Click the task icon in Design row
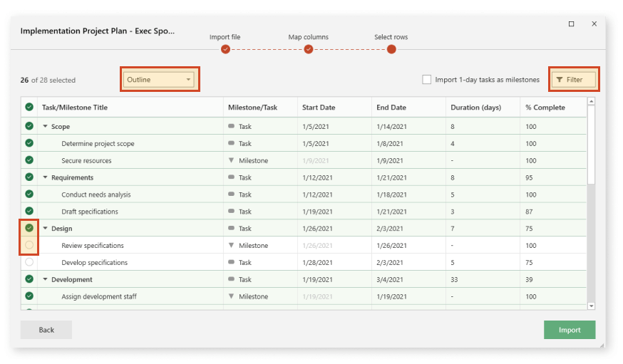Viewport: 623px width, 364px height. (x=231, y=228)
